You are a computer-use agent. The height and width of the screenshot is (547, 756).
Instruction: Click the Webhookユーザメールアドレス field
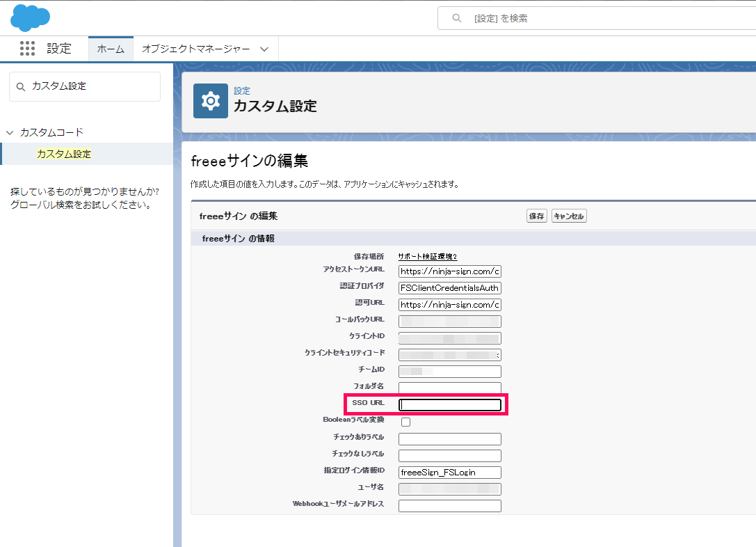pos(450,506)
